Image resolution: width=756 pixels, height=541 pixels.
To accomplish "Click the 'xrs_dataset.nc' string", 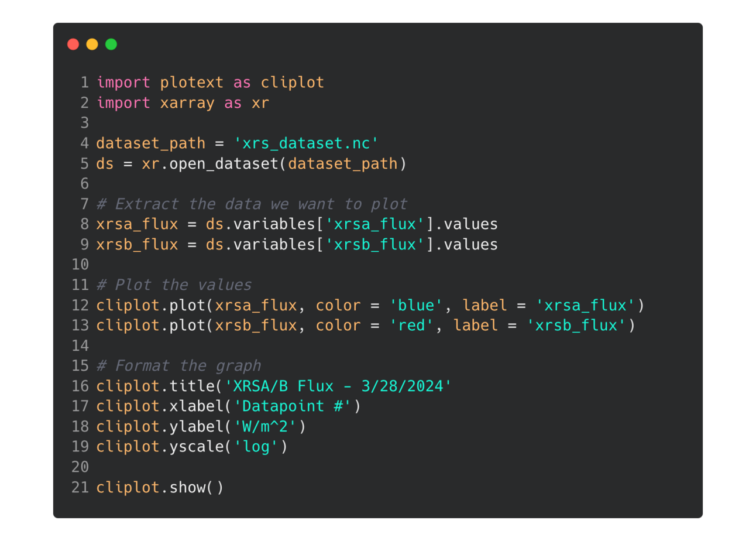I will click(307, 143).
